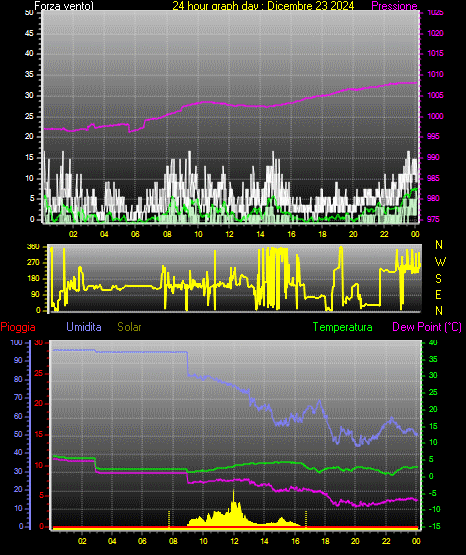The width and height of the screenshot is (466, 555).
Task: Click the 12 hour tick on wind graph
Action: coord(229,234)
